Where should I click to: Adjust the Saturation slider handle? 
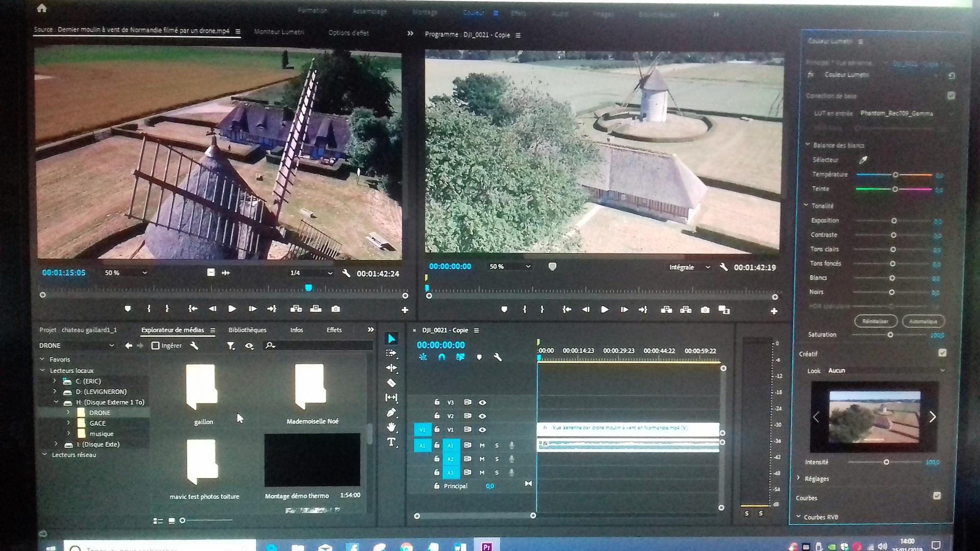click(890, 335)
